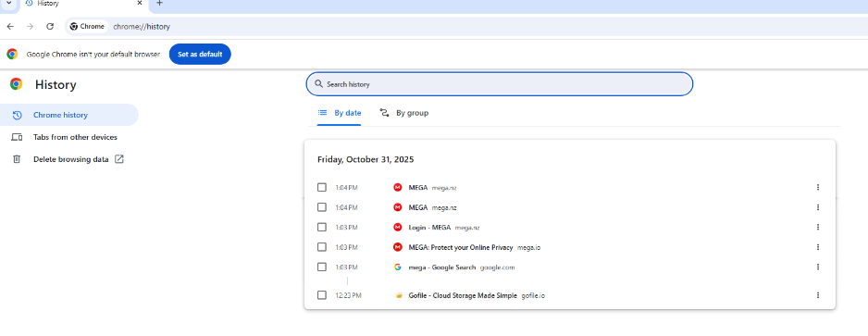Click the Friday, October 31, 2025 heading
The image size is (868, 336).
(366, 159)
